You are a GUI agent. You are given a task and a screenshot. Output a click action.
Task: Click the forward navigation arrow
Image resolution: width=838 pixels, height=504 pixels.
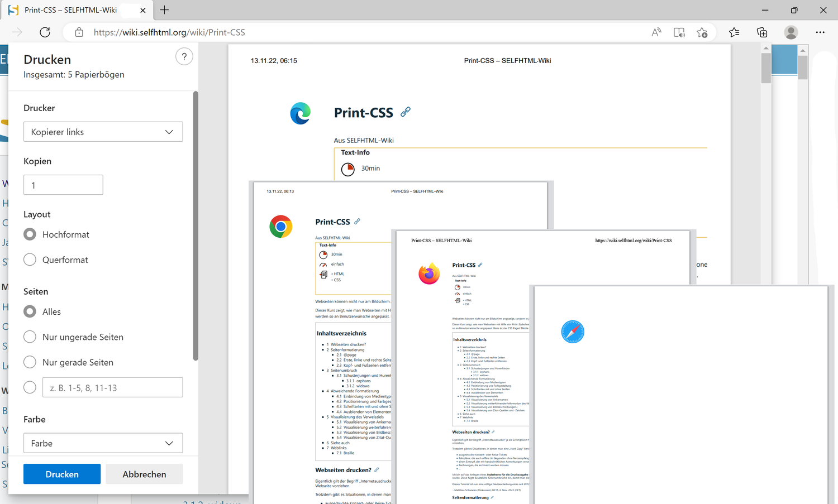[x=17, y=32]
